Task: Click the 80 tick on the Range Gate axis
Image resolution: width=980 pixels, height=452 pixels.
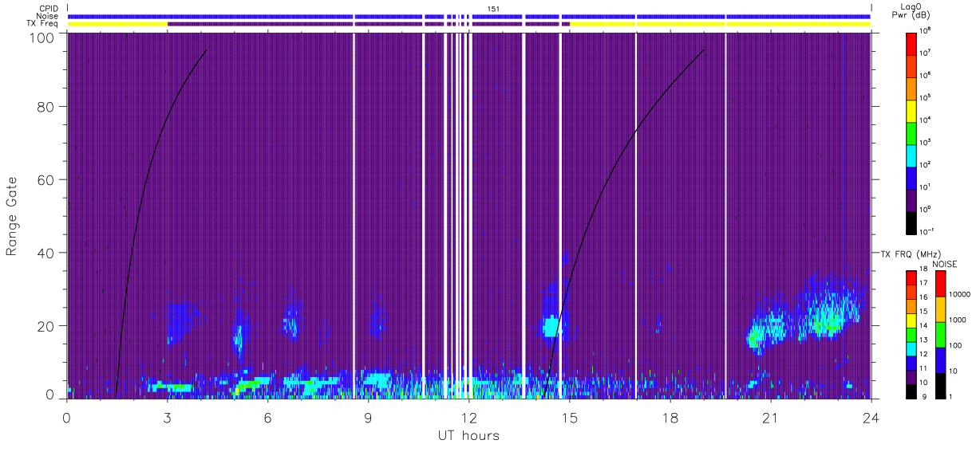Action: pos(45,105)
